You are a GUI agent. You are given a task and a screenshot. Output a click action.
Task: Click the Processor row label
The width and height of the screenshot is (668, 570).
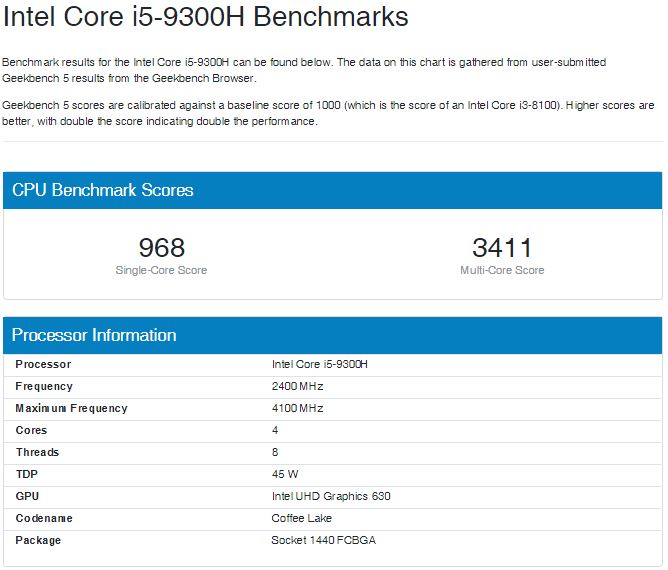tap(43, 364)
